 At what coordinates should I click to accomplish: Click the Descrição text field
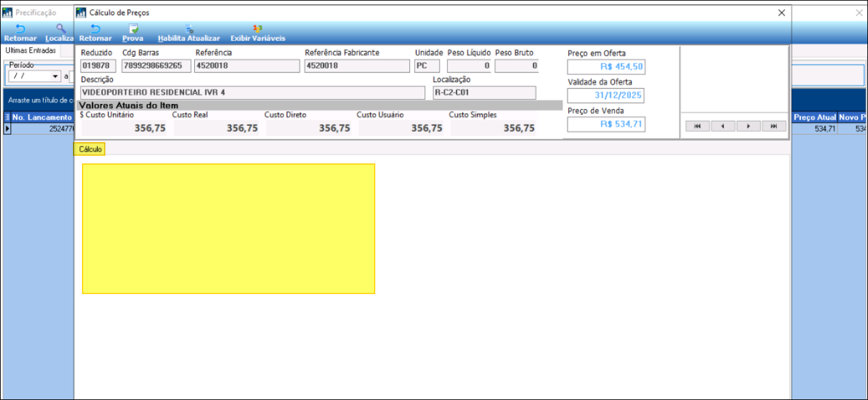(252, 93)
